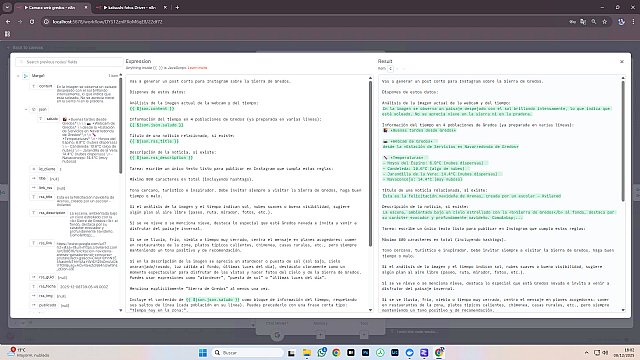Bookmark this page with the star
Image resolution: width=640 pixels, height=360 pixels.
604,22
